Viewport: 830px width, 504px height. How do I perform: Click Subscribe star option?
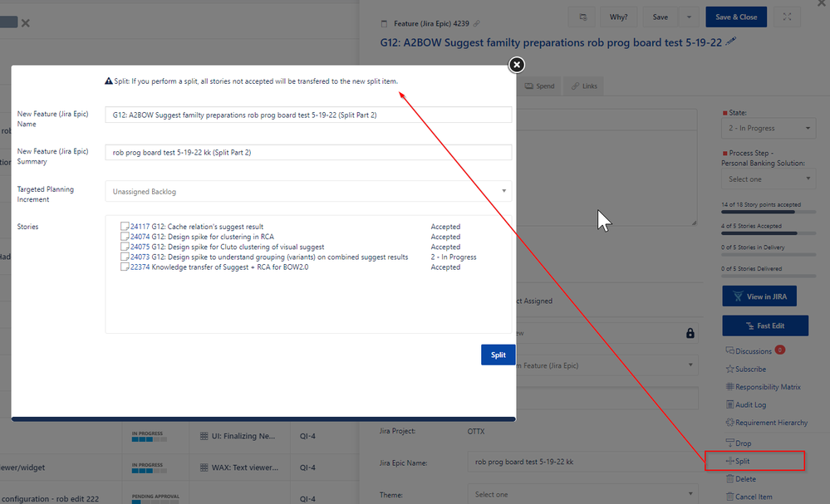pos(746,369)
